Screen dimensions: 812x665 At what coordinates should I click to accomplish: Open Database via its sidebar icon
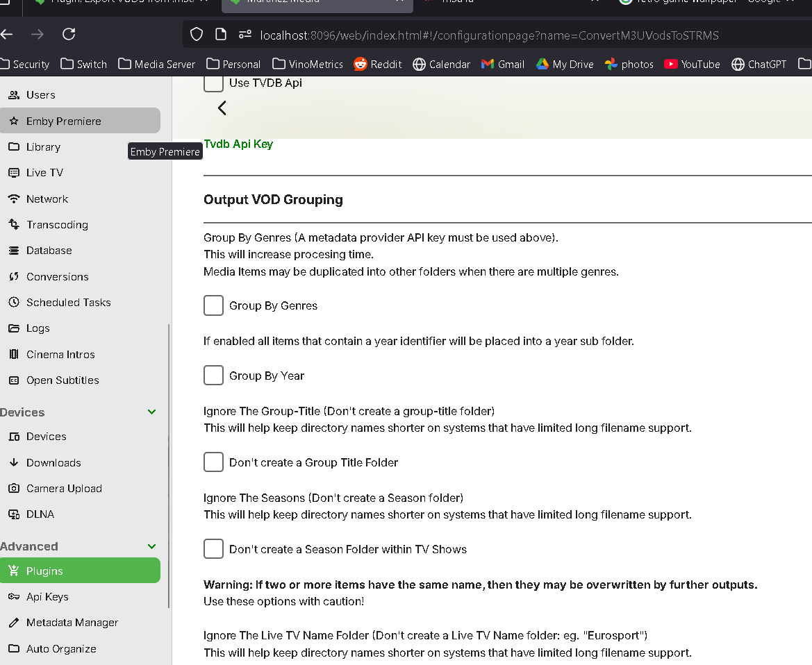[13, 251]
